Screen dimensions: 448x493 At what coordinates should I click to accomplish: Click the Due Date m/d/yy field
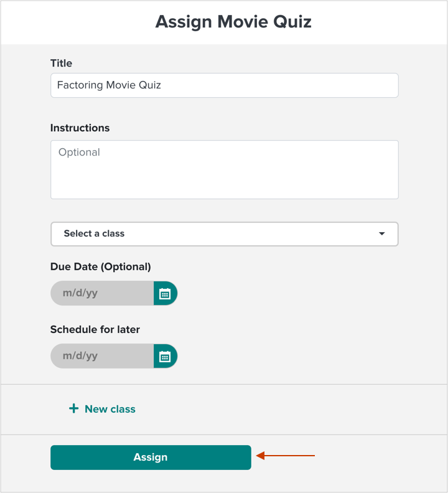(102, 293)
